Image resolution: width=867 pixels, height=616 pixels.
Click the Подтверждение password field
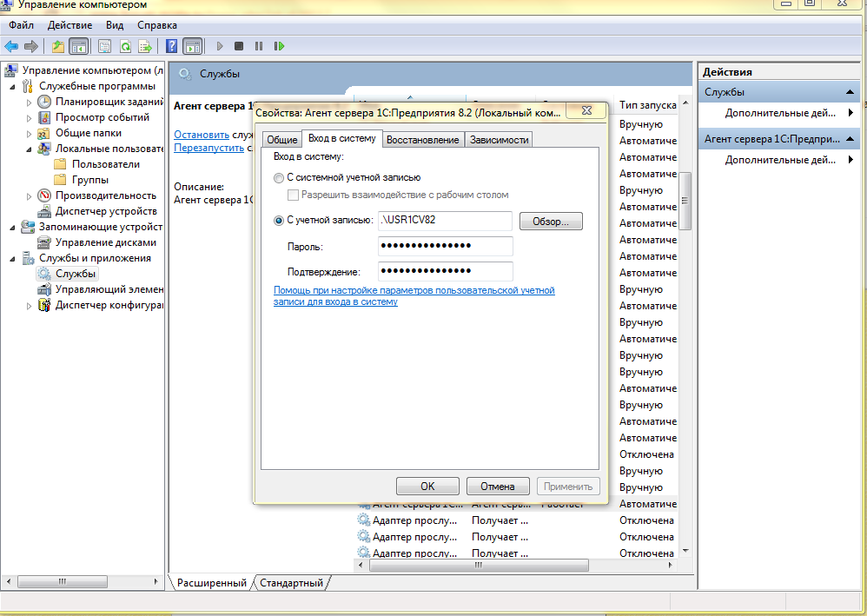click(445, 271)
